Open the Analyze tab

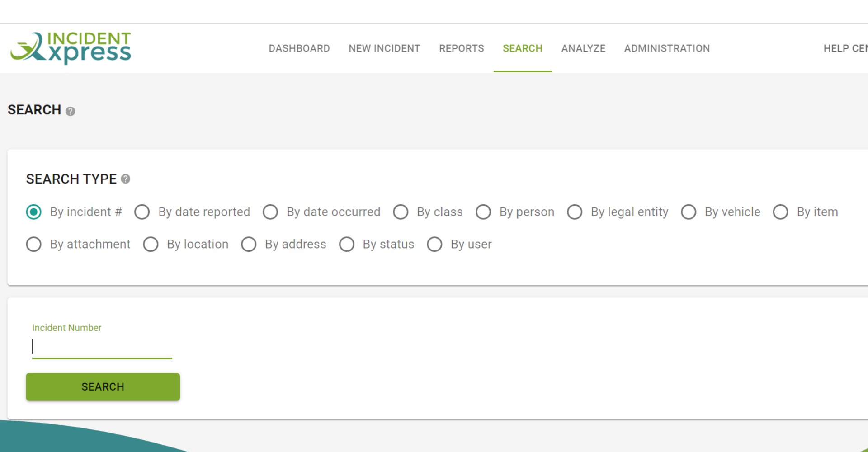583,48
